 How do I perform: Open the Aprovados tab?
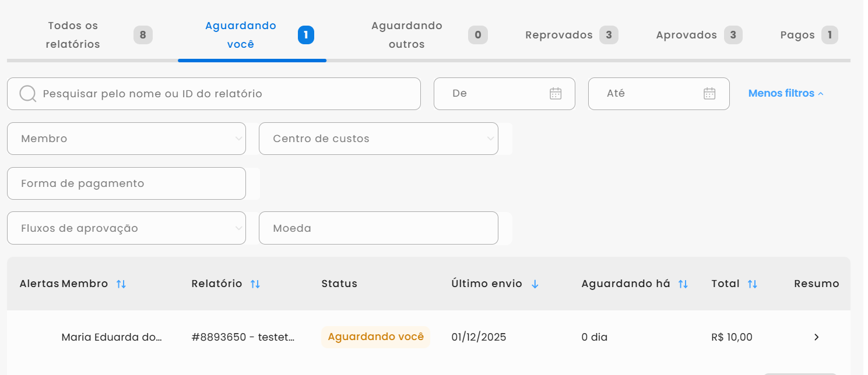687,35
